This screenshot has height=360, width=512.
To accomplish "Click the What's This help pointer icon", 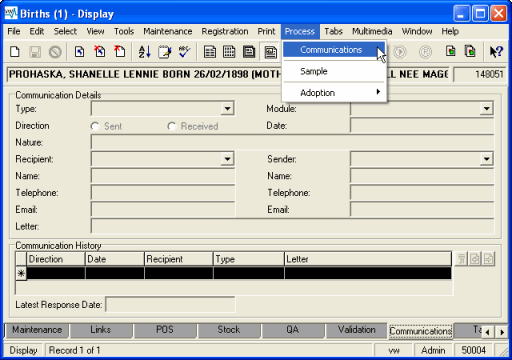I will coord(496,52).
